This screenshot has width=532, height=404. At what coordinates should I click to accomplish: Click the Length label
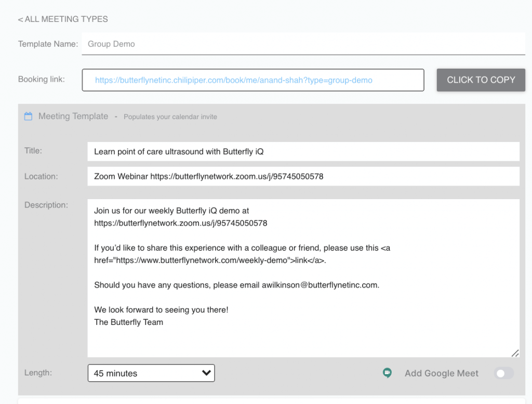pos(38,372)
